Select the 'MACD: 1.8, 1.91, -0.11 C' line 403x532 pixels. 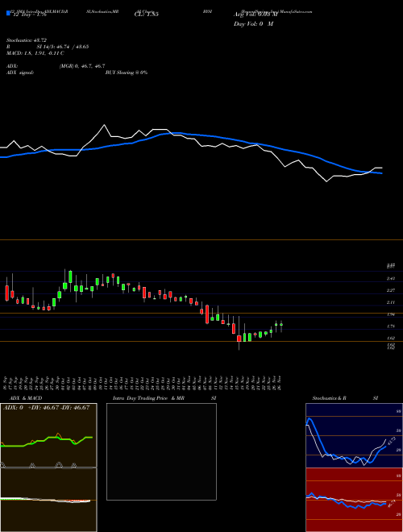(x=35, y=53)
